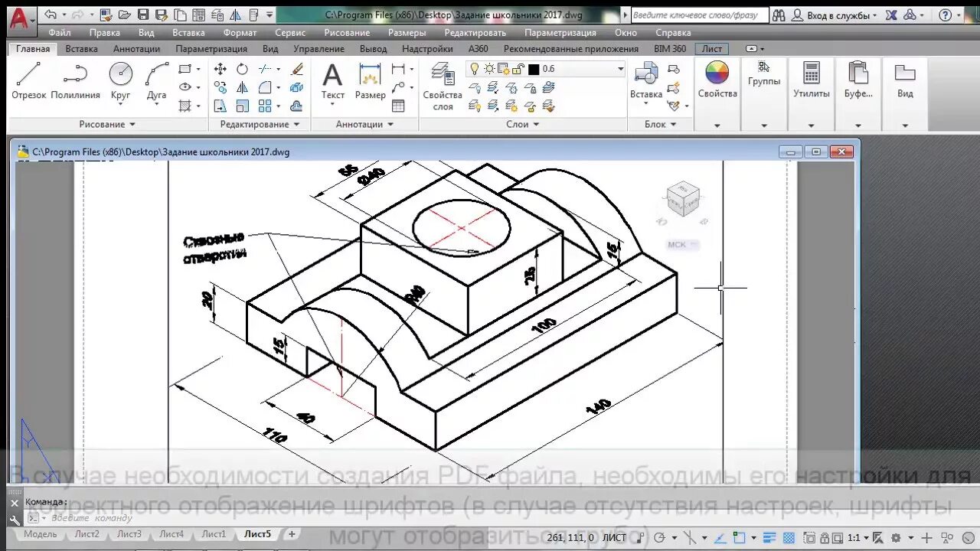Select the Круг circle tool
The image size is (980, 551).
click(x=120, y=82)
